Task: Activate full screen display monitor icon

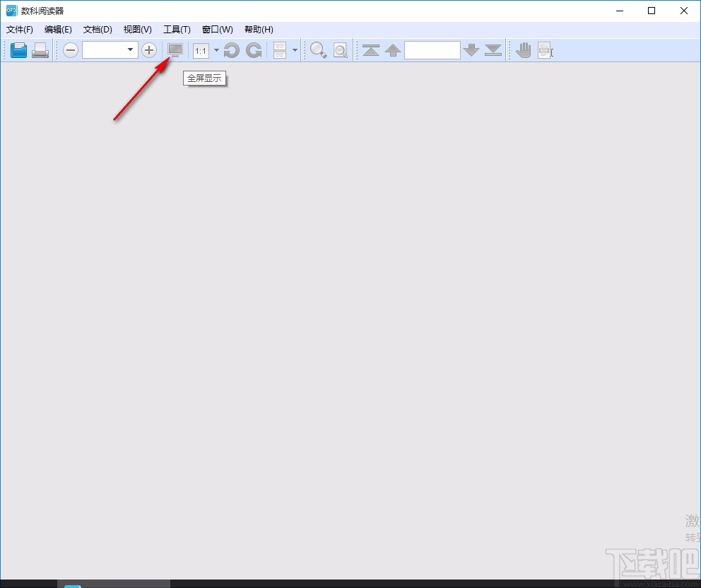Action: pyautogui.click(x=175, y=50)
